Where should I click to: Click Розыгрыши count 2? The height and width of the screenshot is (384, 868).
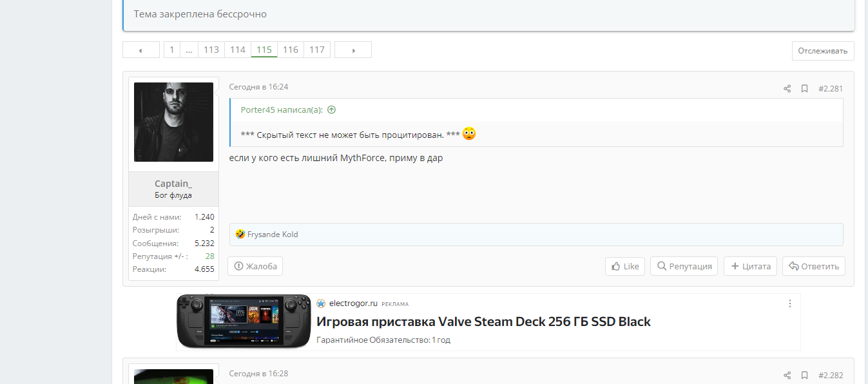[x=212, y=230]
